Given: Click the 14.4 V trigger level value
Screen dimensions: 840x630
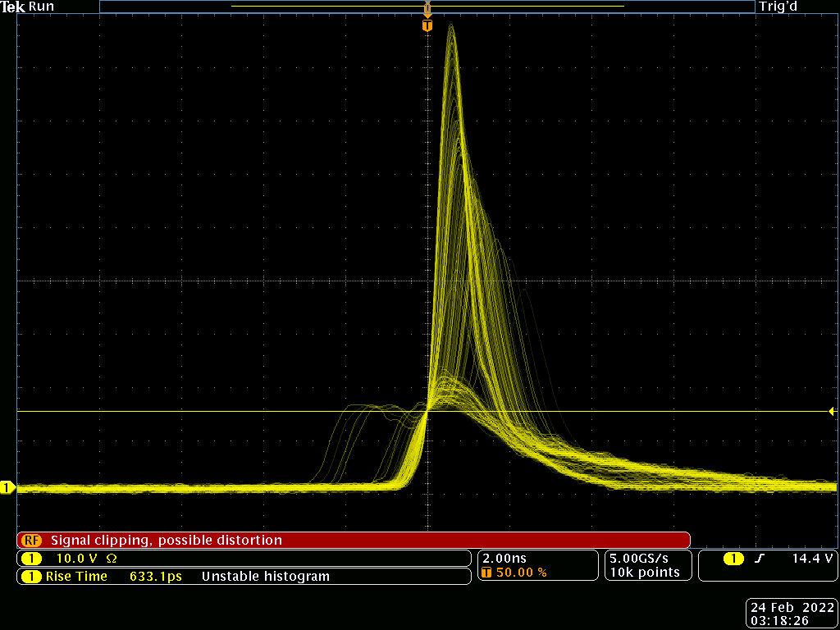Looking at the screenshot, I should [812, 559].
